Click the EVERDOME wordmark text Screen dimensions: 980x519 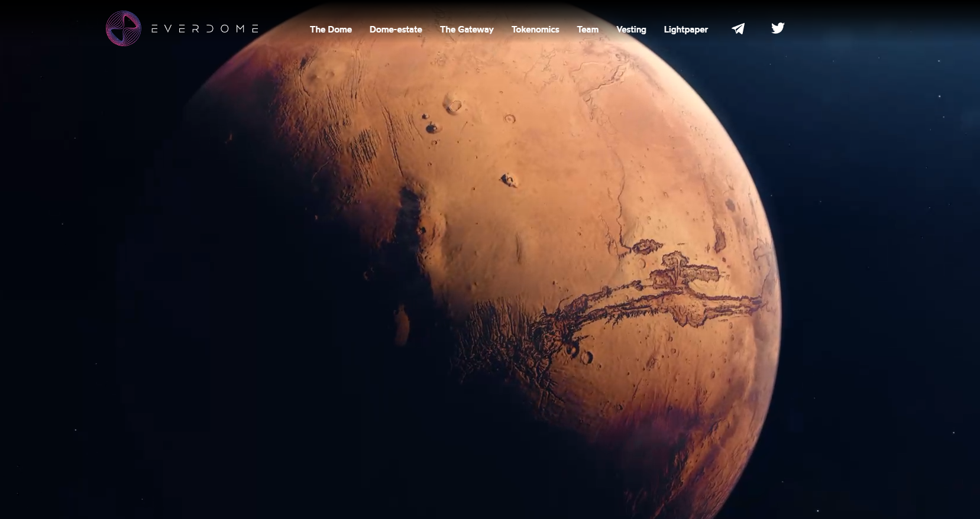[205, 28]
